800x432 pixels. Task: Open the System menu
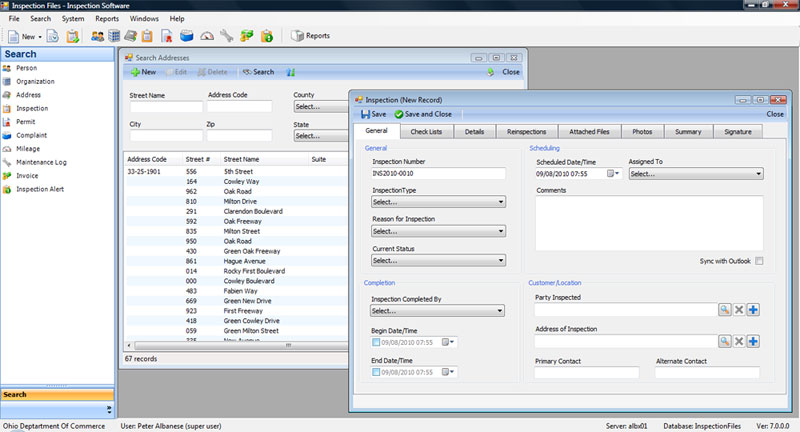pyautogui.click(x=73, y=19)
